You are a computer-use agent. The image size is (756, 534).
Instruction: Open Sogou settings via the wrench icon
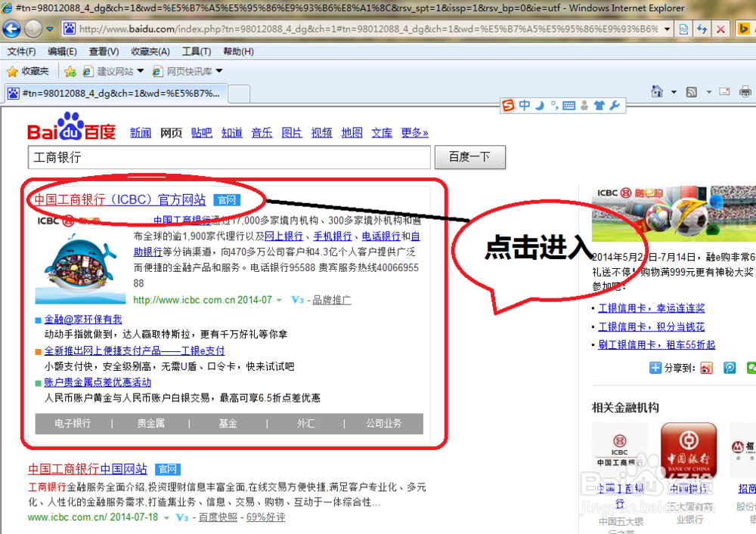click(614, 105)
